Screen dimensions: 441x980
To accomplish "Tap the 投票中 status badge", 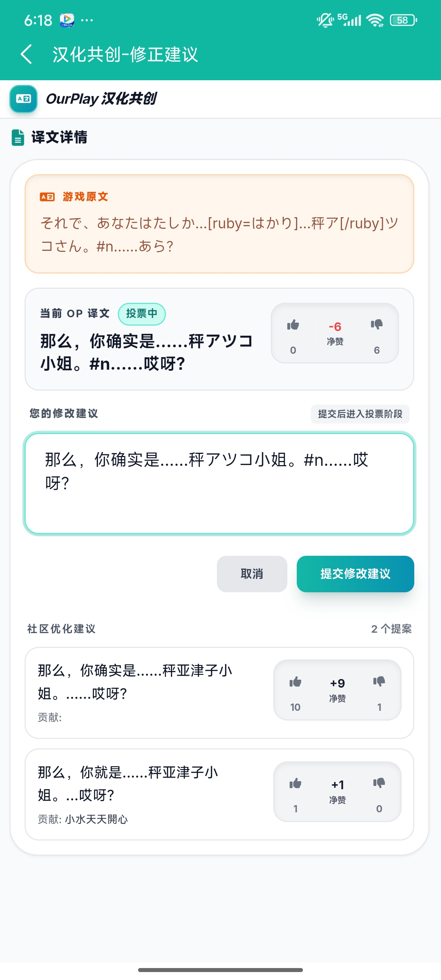I will click(142, 314).
